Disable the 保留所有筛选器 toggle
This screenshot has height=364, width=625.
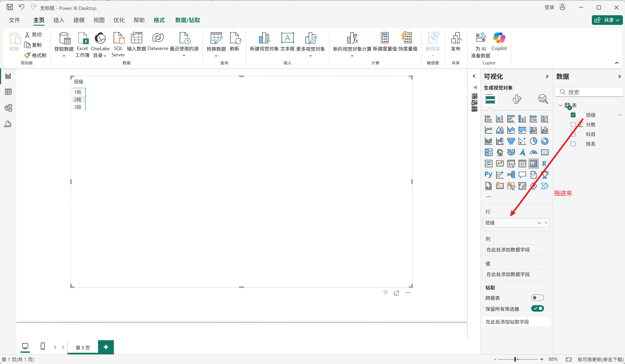click(x=537, y=308)
